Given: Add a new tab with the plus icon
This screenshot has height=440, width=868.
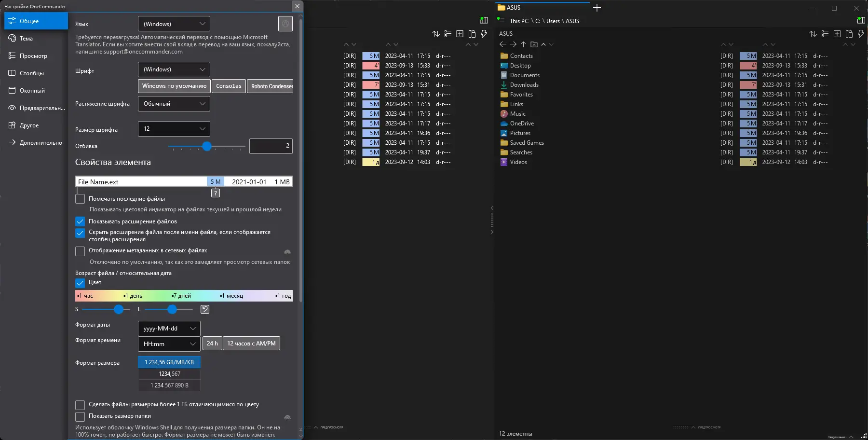Looking at the screenshot, I should [597, 8].
